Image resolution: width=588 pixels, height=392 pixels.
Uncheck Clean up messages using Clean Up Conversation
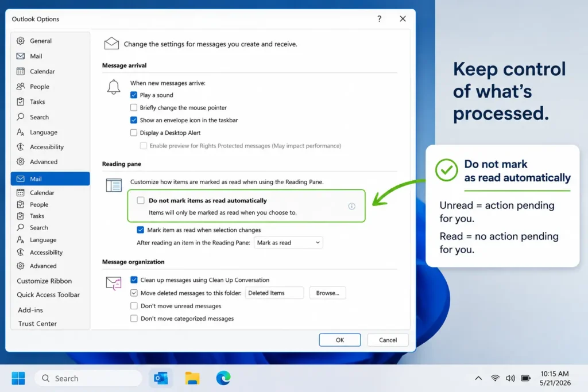pos(134,280)
